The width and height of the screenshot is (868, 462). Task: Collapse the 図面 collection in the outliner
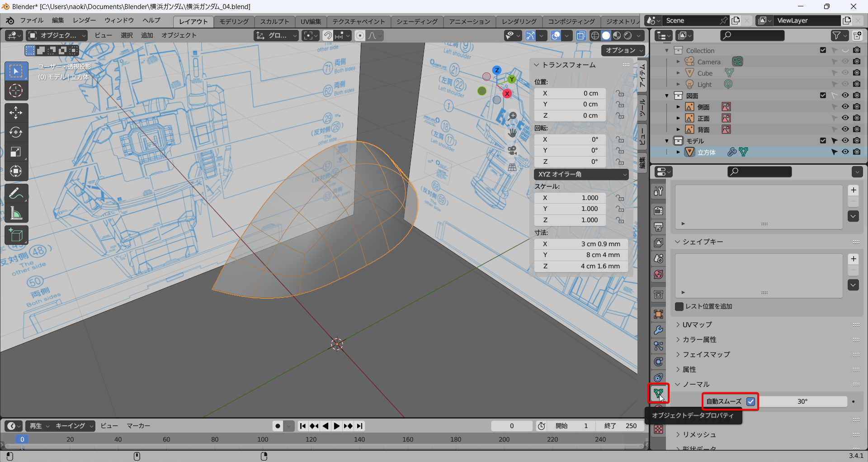pos(667,95)
